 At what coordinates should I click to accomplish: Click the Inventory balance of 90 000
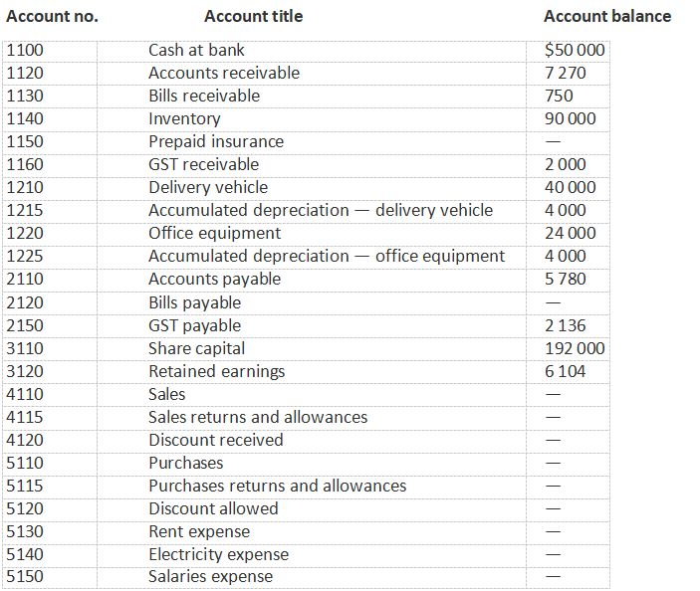coord(571,118)
